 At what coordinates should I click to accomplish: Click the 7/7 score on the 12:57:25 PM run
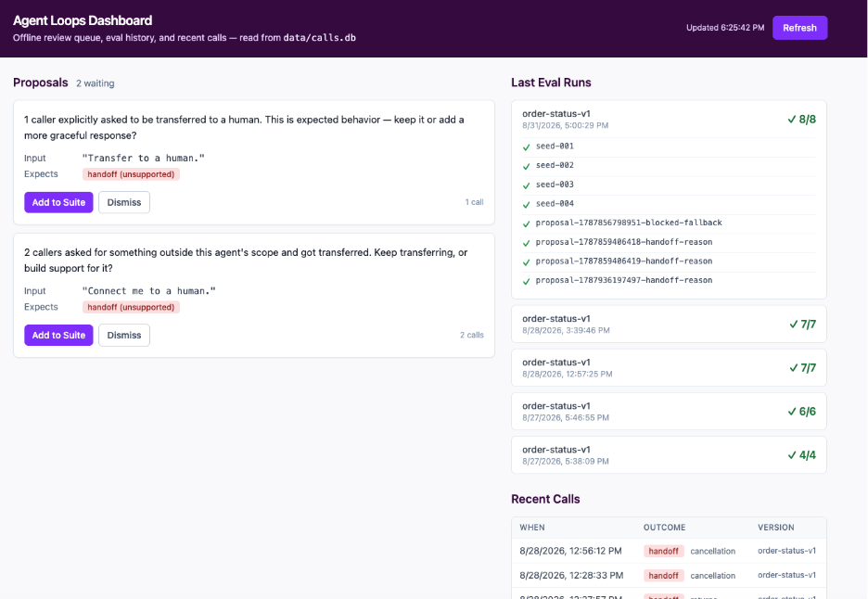803,367
